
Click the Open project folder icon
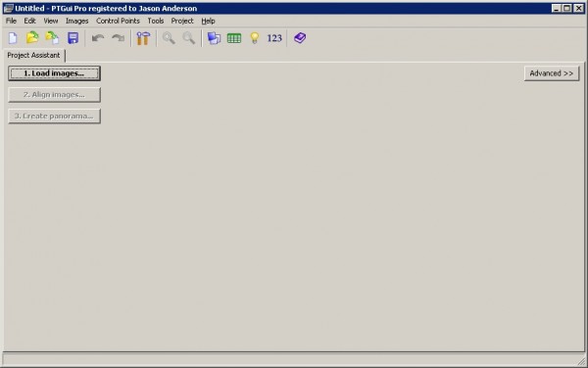coord(32,38)
